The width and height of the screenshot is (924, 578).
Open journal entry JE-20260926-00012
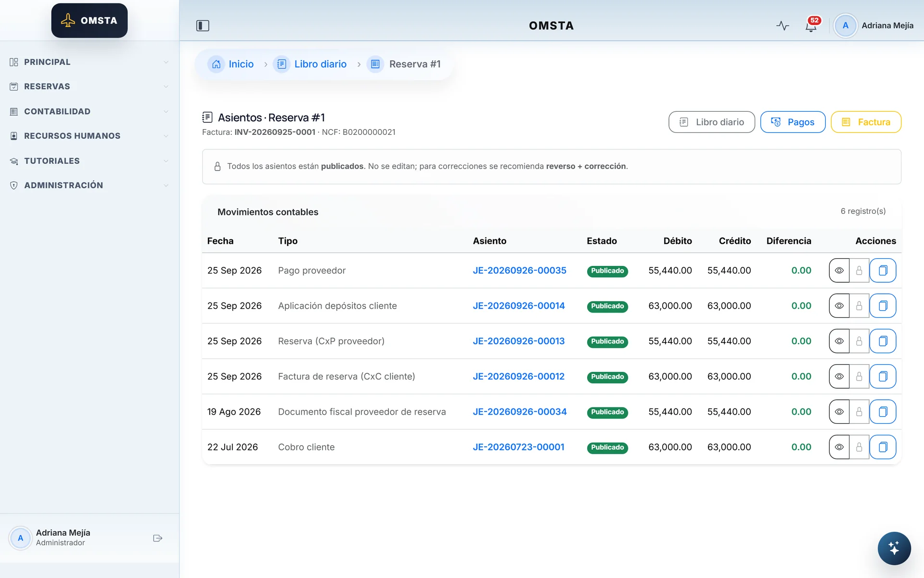click(x=518, y=377)
